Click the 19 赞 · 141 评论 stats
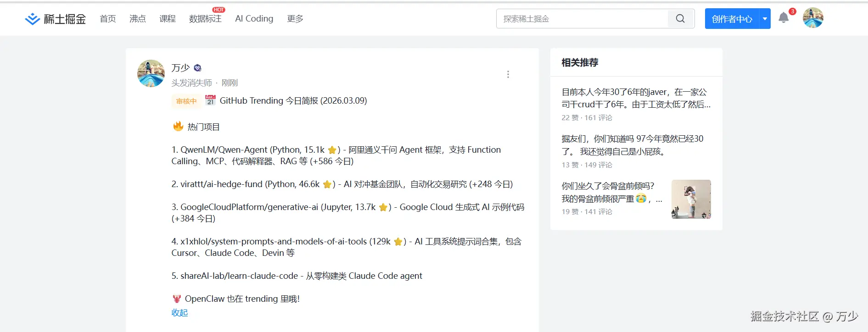Image resolution: width=868 pixels, height=332 pixels. 587,212
